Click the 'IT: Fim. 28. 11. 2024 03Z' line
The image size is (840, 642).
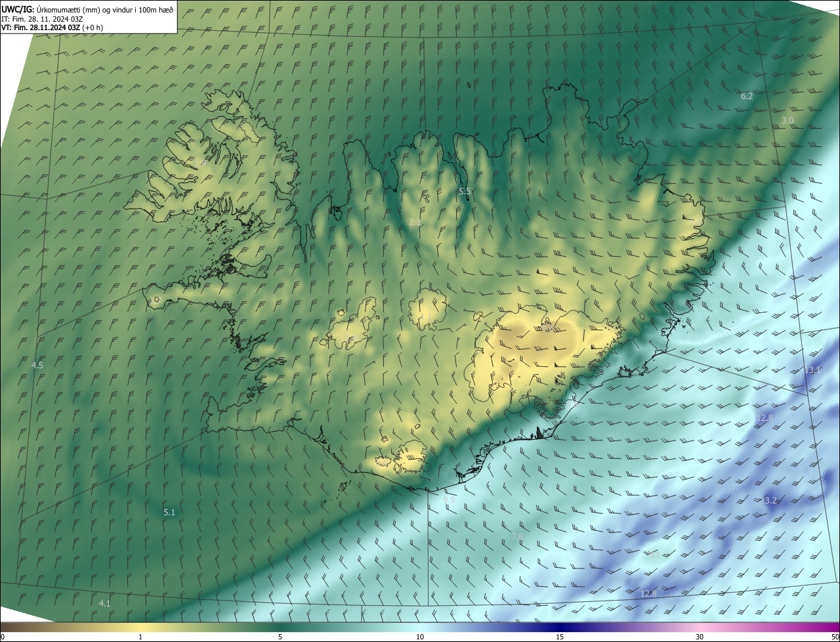click(42, 19)
